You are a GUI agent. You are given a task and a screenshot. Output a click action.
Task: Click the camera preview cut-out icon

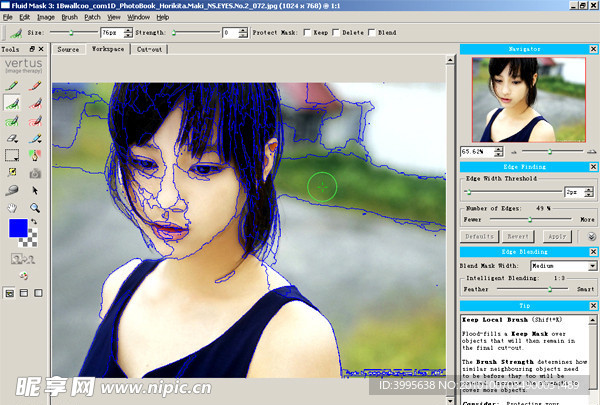point(35,173)
